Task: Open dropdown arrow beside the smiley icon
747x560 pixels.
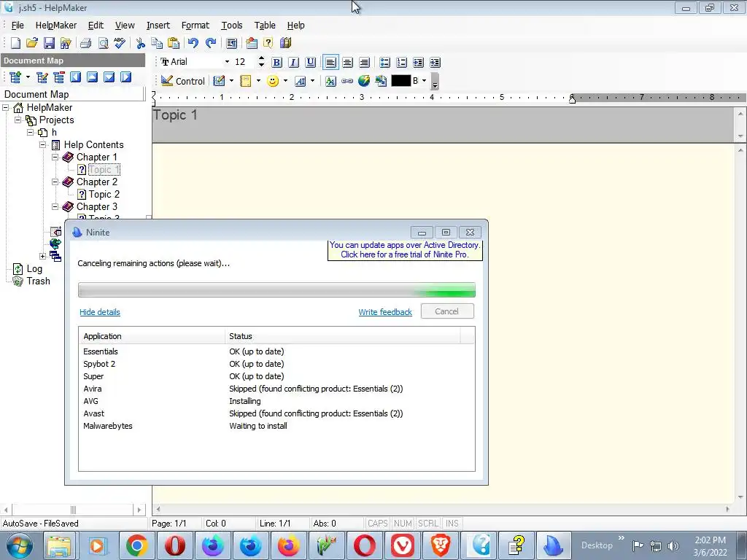Action: (x=285, y=81)
